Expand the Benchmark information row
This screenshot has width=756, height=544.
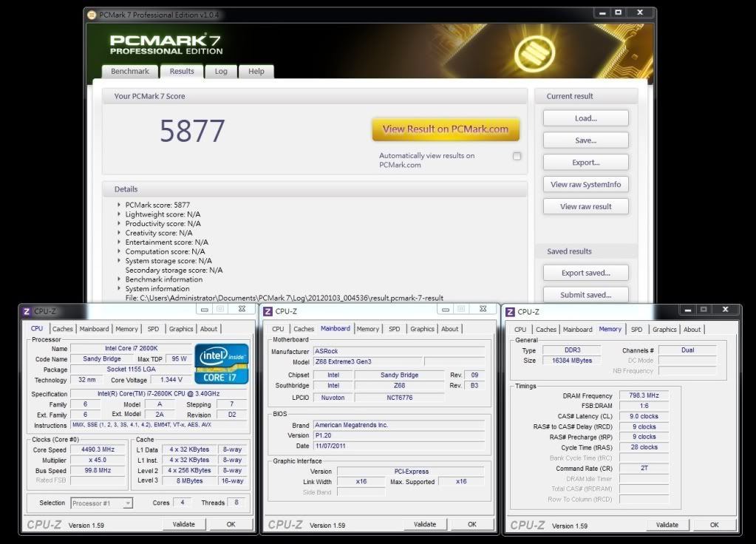(118, 279)
